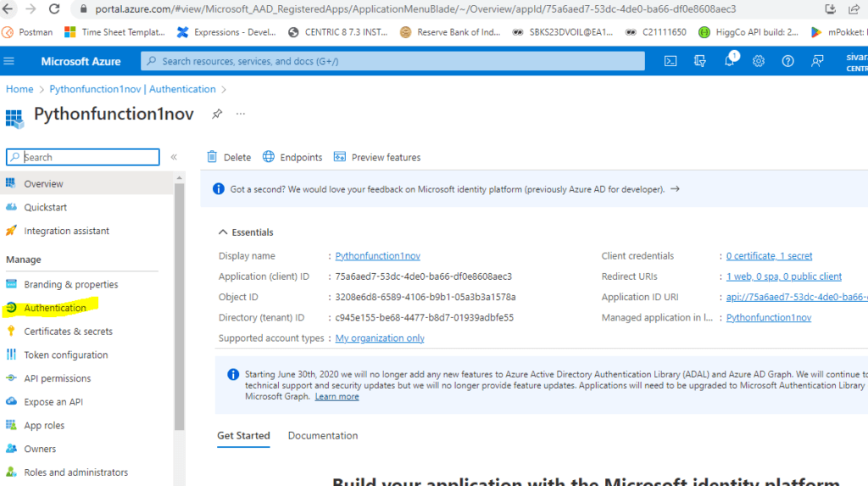The image size is (868, 486).
Task: Open portal settings gear
Action: [759, 61]
